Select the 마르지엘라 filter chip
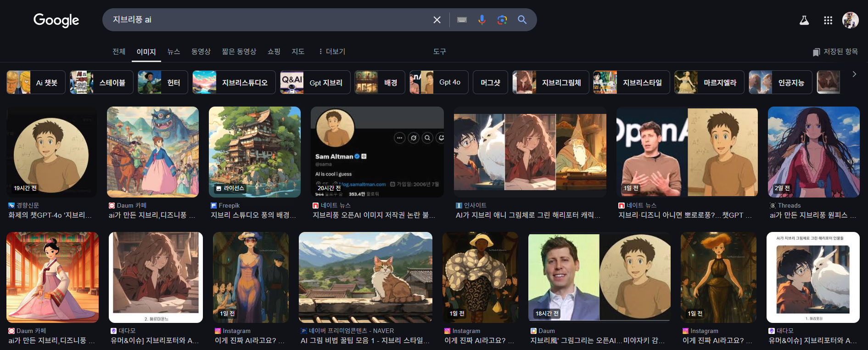The width and height of the screenshot is (868, 350). click(x=709, y=82)
